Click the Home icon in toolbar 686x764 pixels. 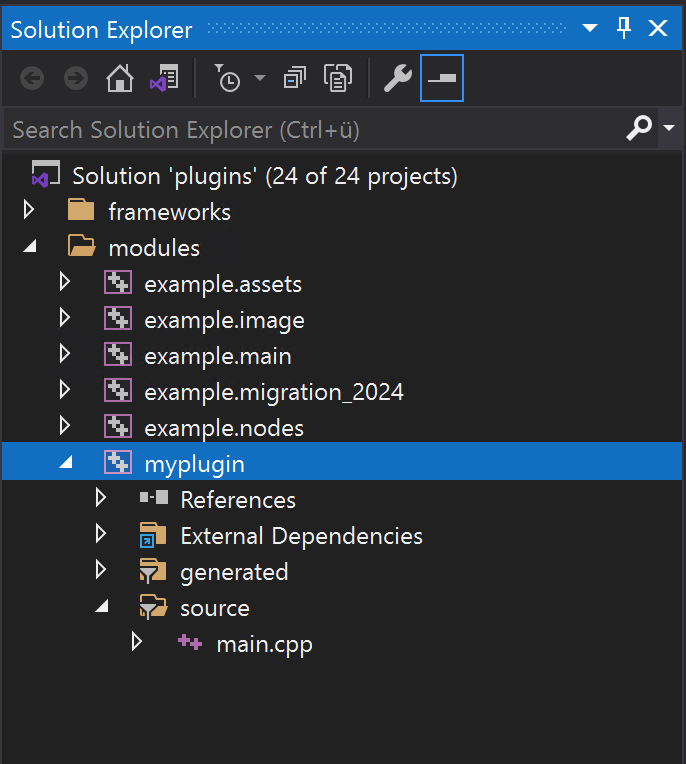(119, 79)
